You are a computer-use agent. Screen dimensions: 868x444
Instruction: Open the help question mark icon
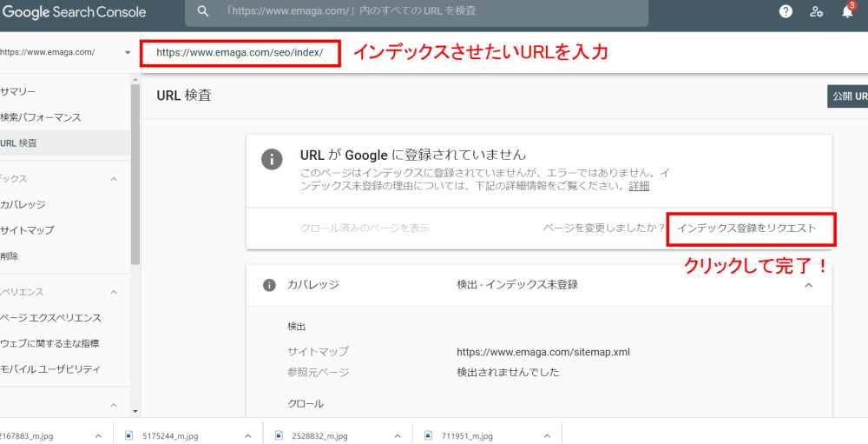tap(786, 12)
